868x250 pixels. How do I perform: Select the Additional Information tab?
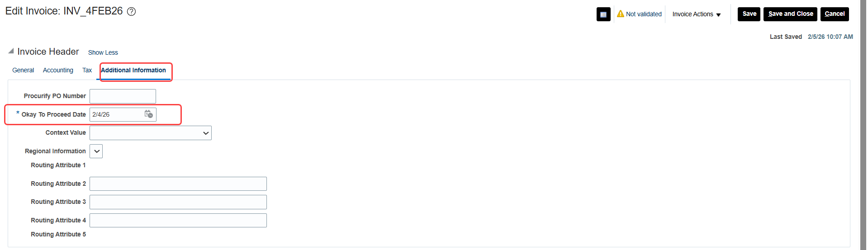point(133,70)
